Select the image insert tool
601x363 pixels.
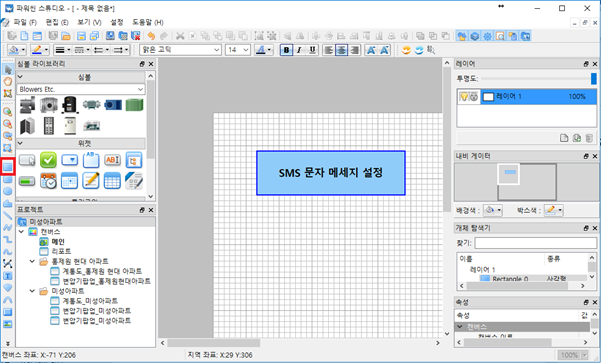pyautogui.click(x=7, y=324)
